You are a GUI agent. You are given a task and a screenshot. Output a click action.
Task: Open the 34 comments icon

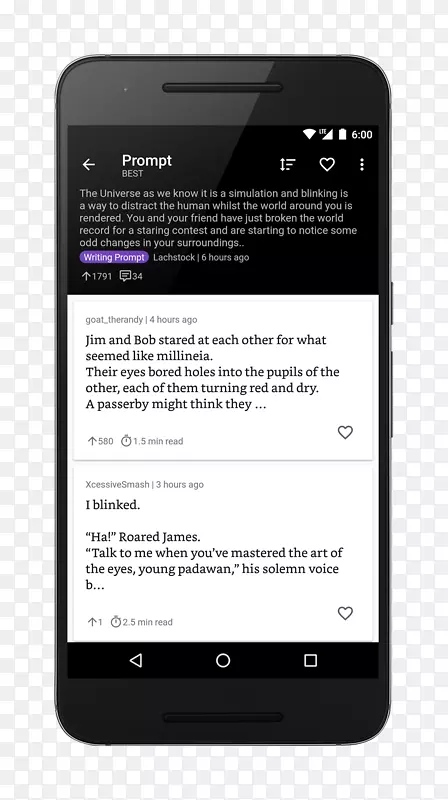point(125,276)
